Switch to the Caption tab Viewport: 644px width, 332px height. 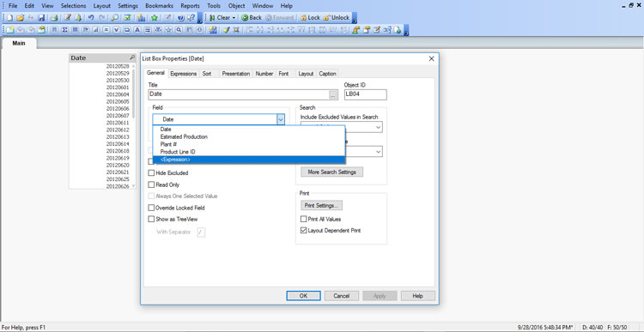click(327, 74)
